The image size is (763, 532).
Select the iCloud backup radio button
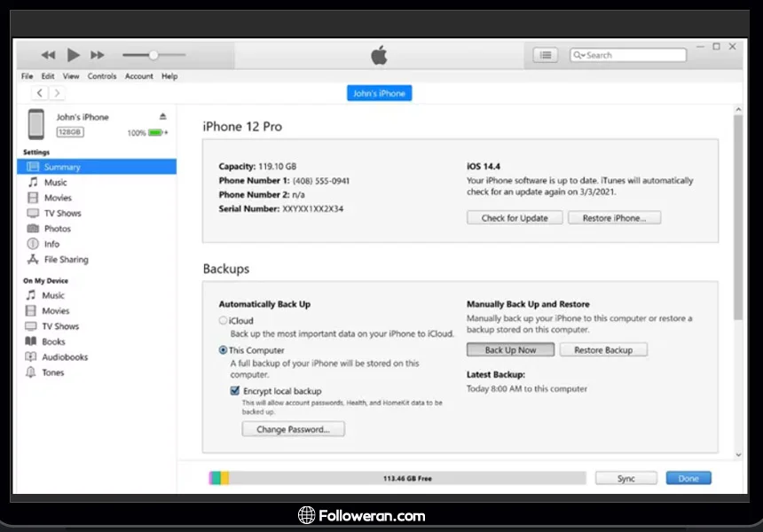point(223,321)
